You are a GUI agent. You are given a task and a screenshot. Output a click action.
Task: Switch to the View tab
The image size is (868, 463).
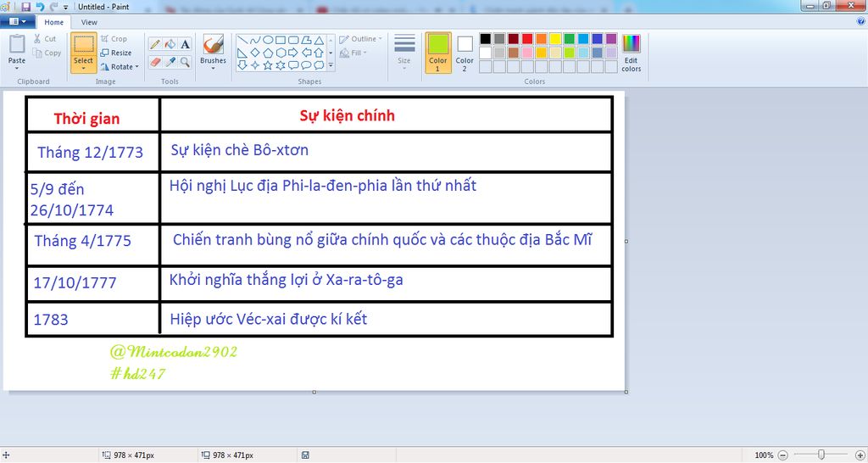89,22
